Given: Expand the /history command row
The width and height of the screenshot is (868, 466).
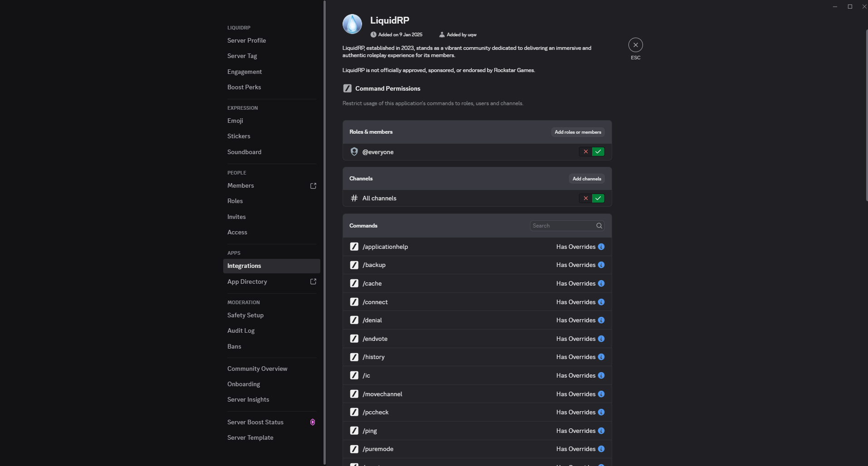Looking at the screenshot, I should (476, 357).
